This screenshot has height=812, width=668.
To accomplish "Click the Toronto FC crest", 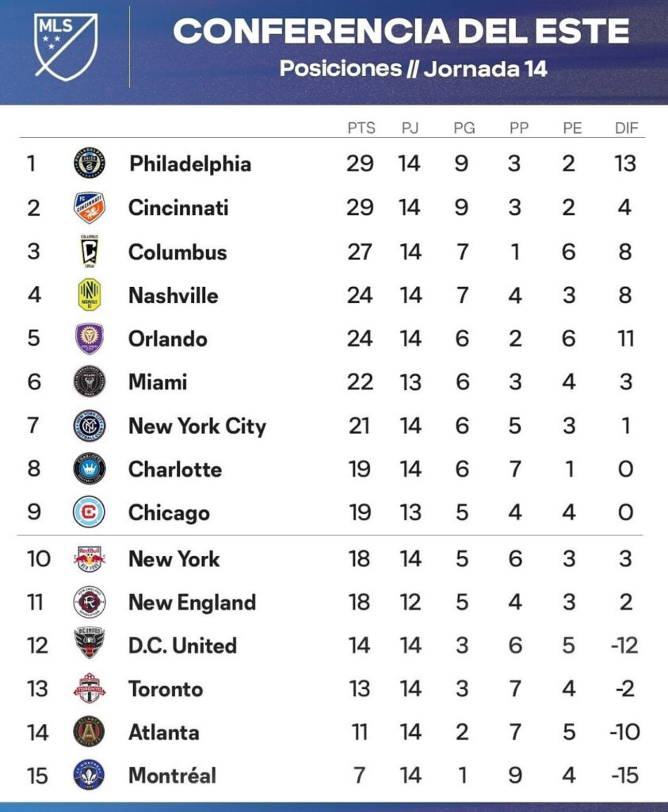I will click(89, 688).
